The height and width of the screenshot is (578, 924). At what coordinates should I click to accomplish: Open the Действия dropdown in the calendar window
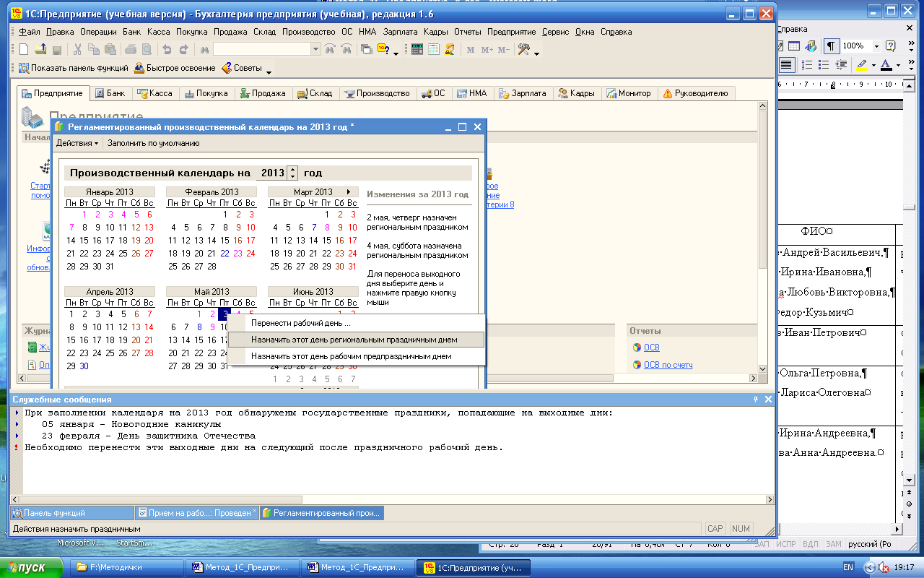click(77, 143)
